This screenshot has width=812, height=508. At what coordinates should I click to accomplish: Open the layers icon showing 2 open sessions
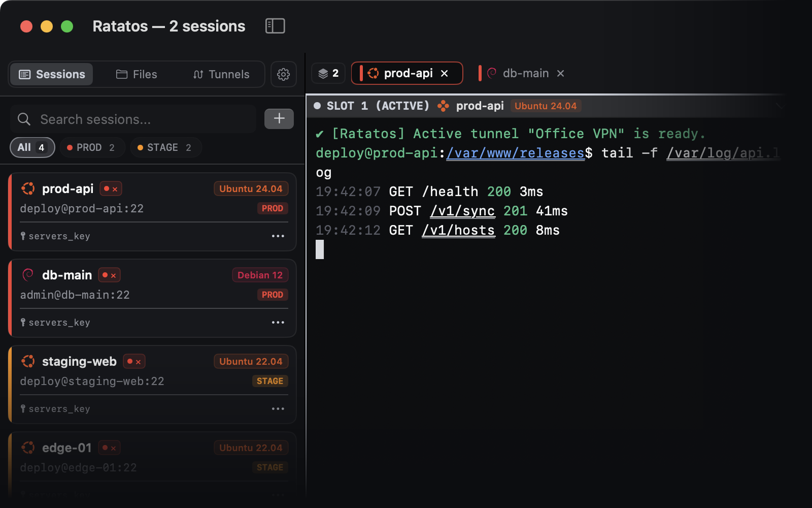[328, 74]
